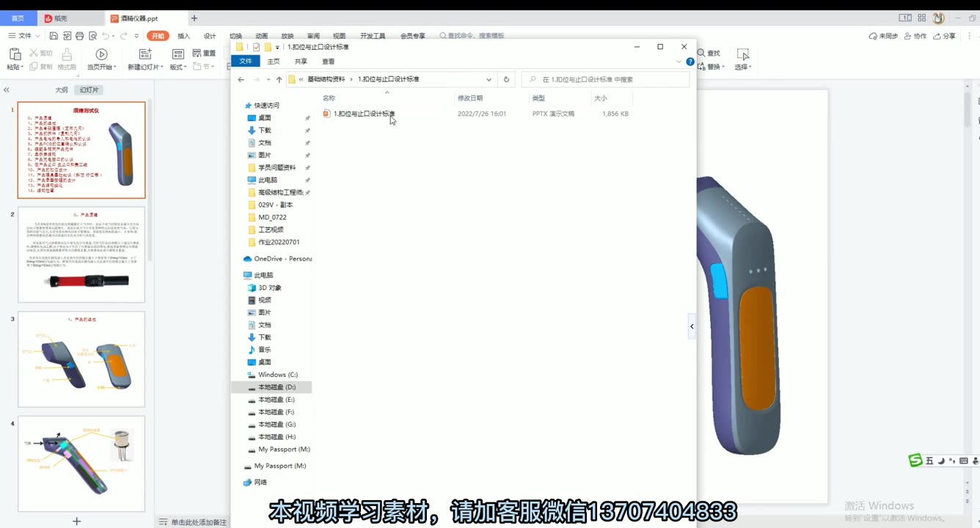Select slide 3 thumbnail in the slide panel

[81, 359]
